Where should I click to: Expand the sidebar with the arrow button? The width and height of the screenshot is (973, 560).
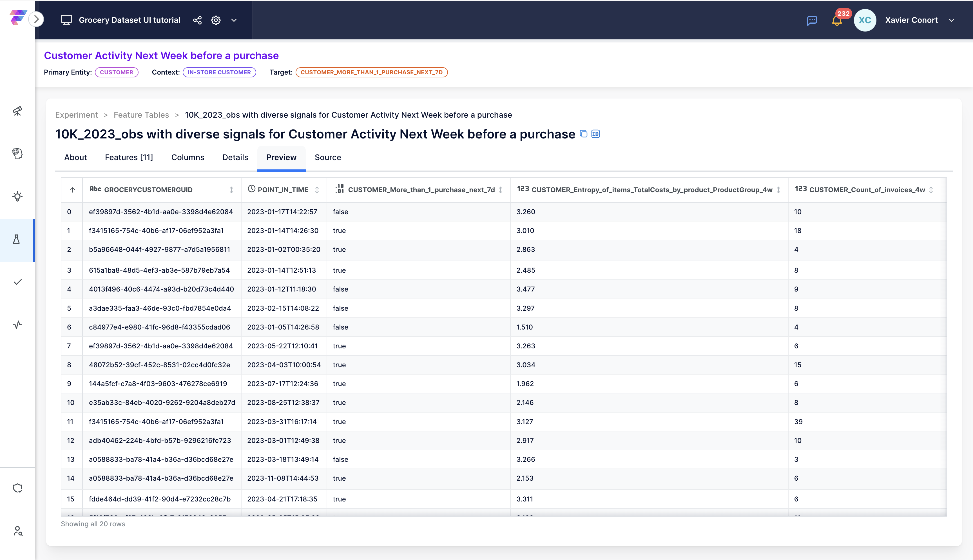[36, 19]
